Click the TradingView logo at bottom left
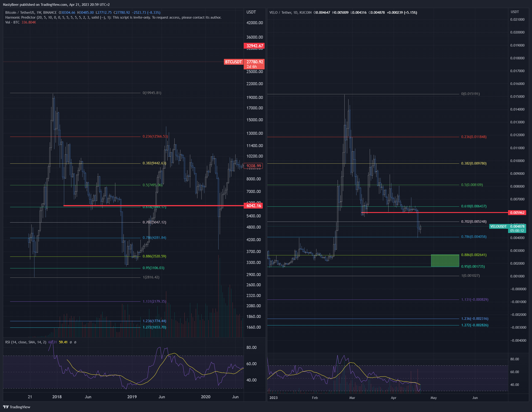532x412 pixels. (x=17, y=407)
